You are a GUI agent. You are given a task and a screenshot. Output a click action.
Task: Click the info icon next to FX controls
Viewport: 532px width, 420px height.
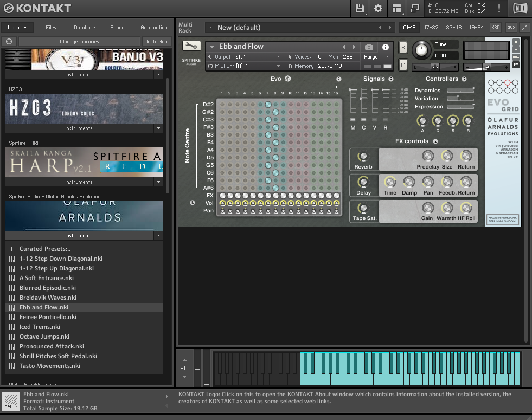click(x=435, y=141)
